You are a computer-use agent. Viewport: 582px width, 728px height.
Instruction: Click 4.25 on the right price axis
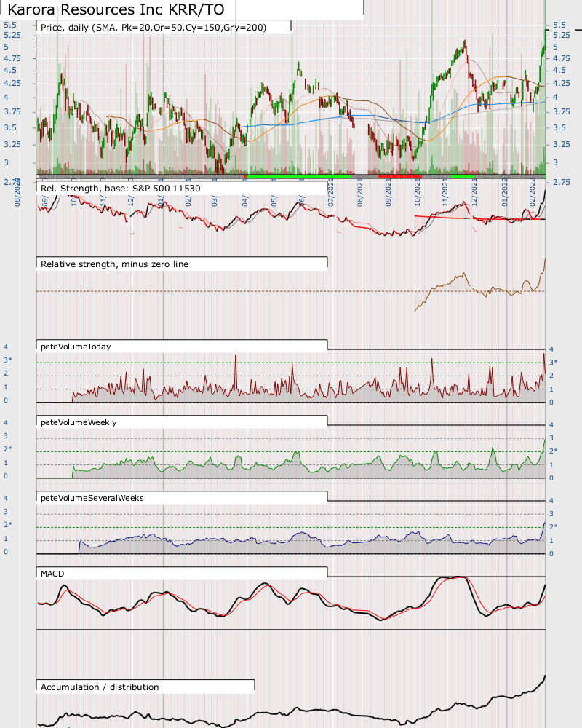[562, 84]
